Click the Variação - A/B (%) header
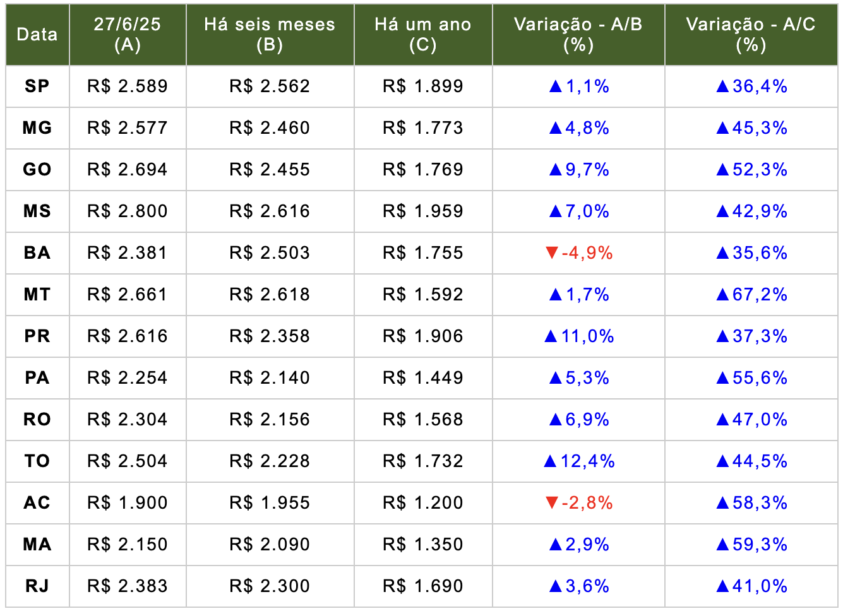This screenshot has height=616, width=843. click(x=578, y=35)
